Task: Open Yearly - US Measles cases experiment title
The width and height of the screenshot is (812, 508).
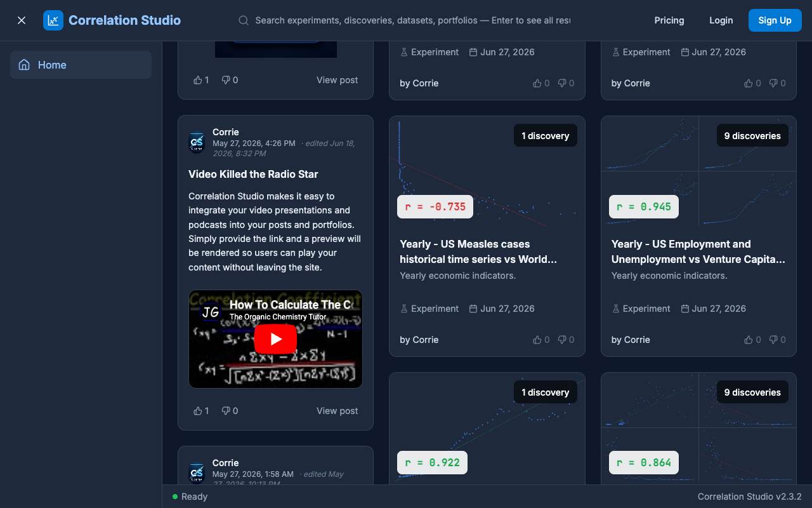Action: [478, 251]
